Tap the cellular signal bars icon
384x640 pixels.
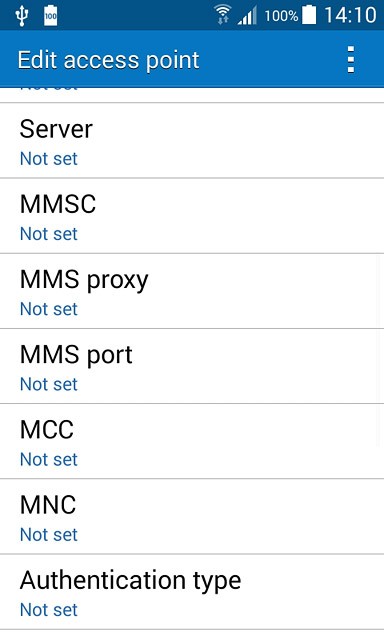[247, 16]
